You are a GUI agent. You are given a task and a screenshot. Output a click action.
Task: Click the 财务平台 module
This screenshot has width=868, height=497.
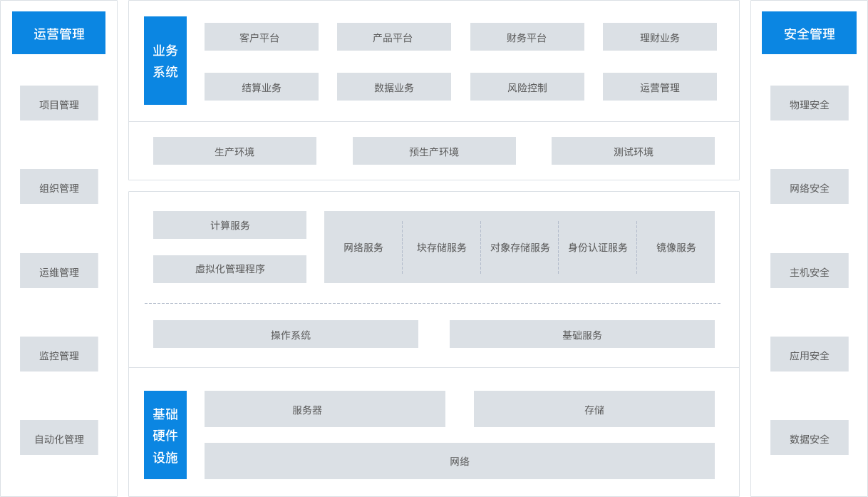pos(527,37)
